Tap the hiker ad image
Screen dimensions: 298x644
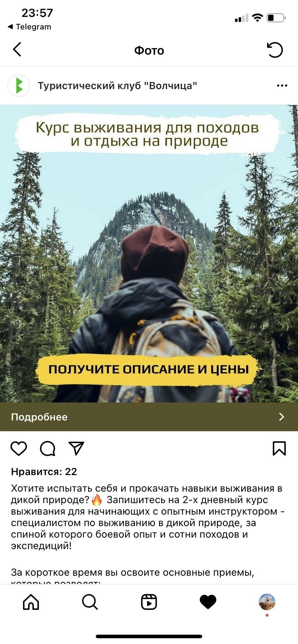[x=149, y=254]
